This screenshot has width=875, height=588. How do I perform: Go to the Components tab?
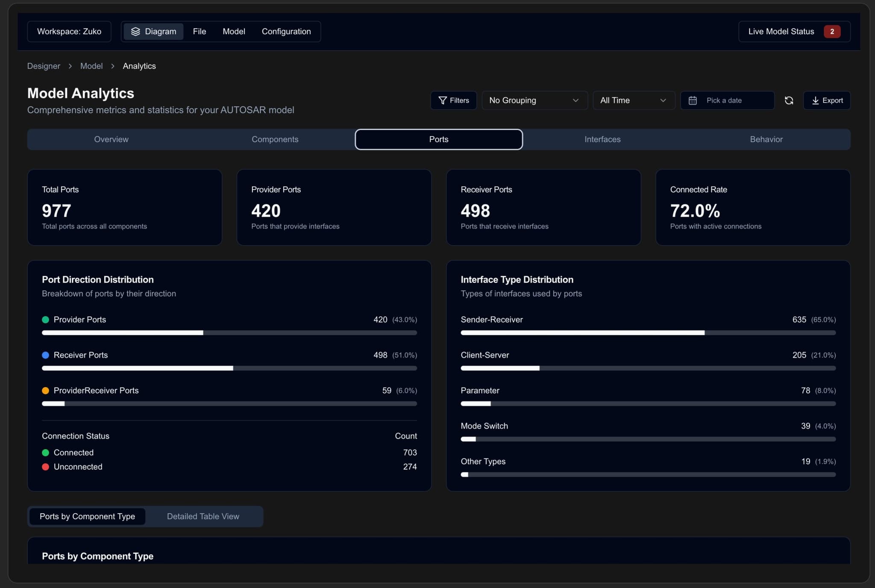point(275,139)
